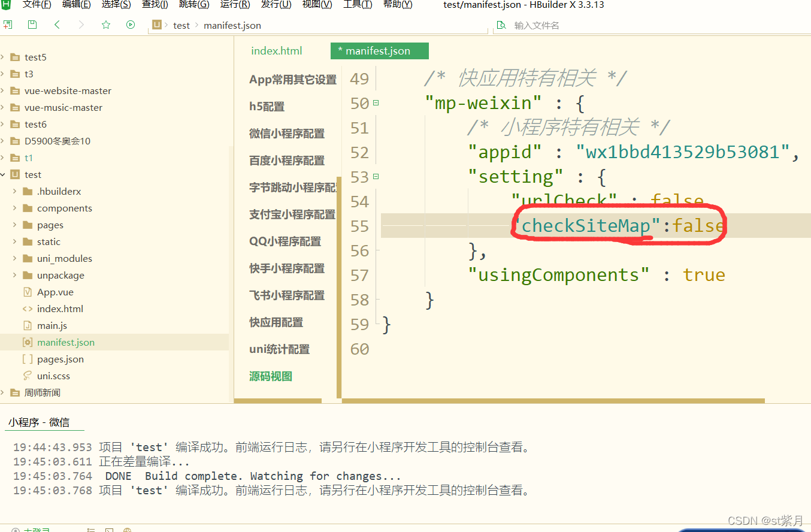Open 支付宝小程序配置 section
Screen dimensions: 811x532
point(292,214)
